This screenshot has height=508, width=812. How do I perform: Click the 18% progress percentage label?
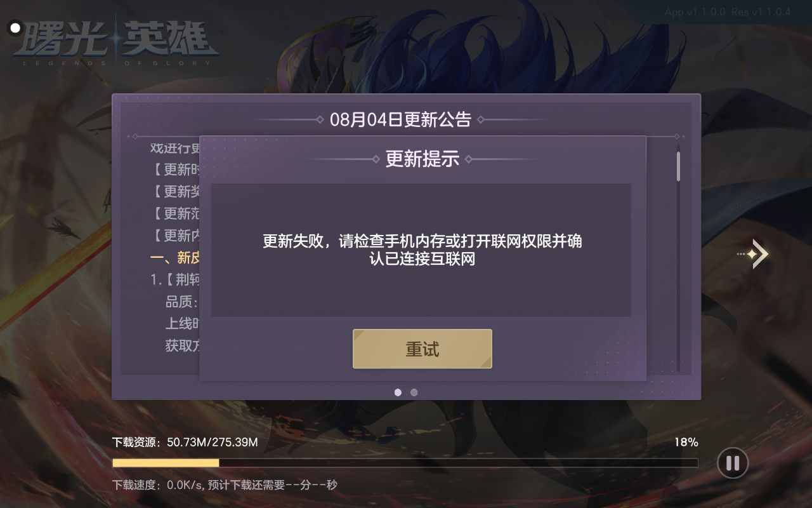[686, 442]
